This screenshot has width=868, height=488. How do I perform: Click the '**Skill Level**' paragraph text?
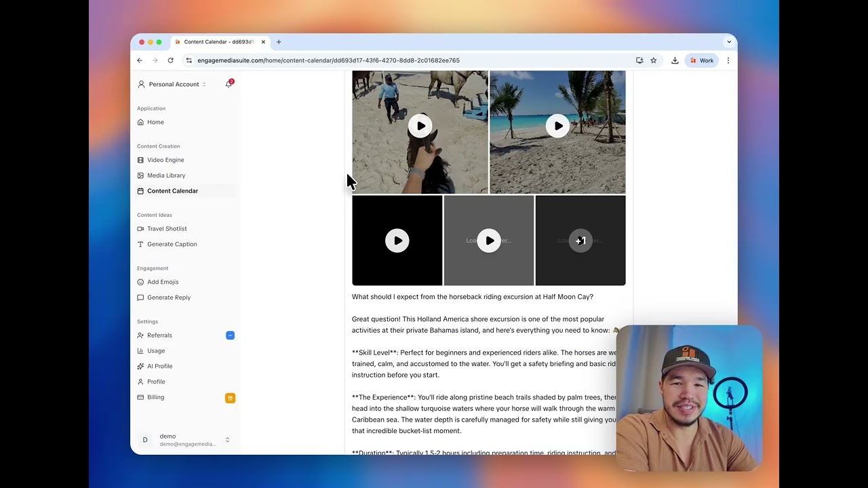click(x=484, y=364)
